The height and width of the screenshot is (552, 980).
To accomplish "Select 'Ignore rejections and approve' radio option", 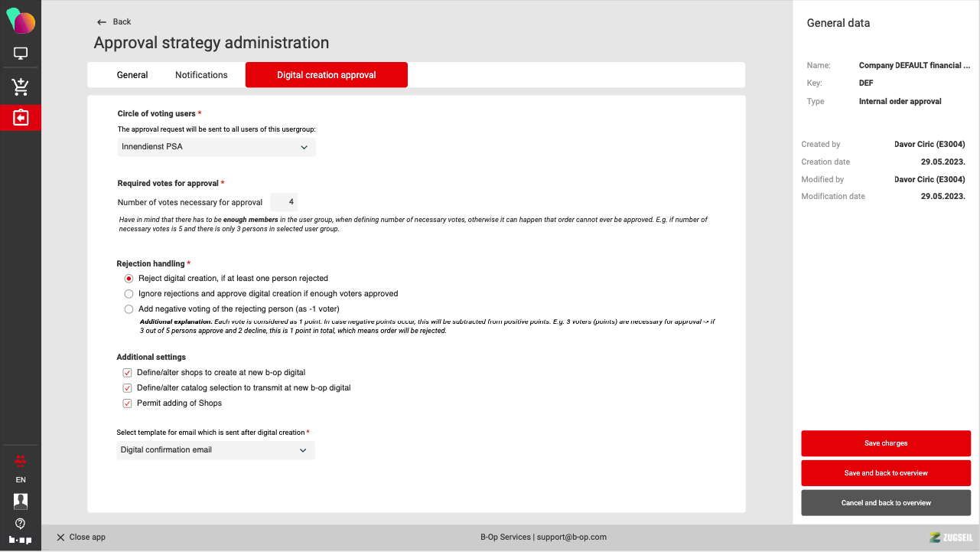I will [x=129, y=294].
